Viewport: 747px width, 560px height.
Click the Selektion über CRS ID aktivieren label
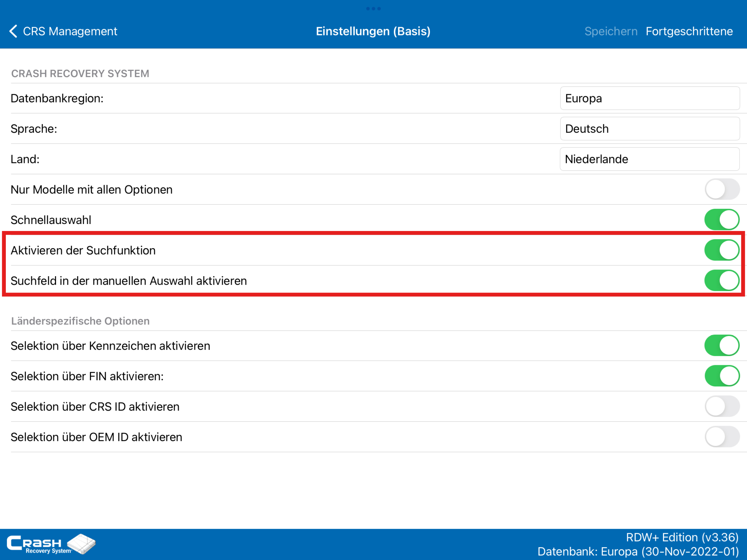coord(95,407)
